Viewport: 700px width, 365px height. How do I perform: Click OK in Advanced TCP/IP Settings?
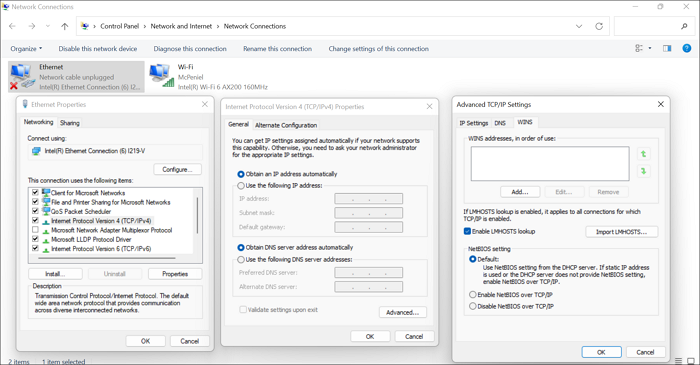point(601,352)
